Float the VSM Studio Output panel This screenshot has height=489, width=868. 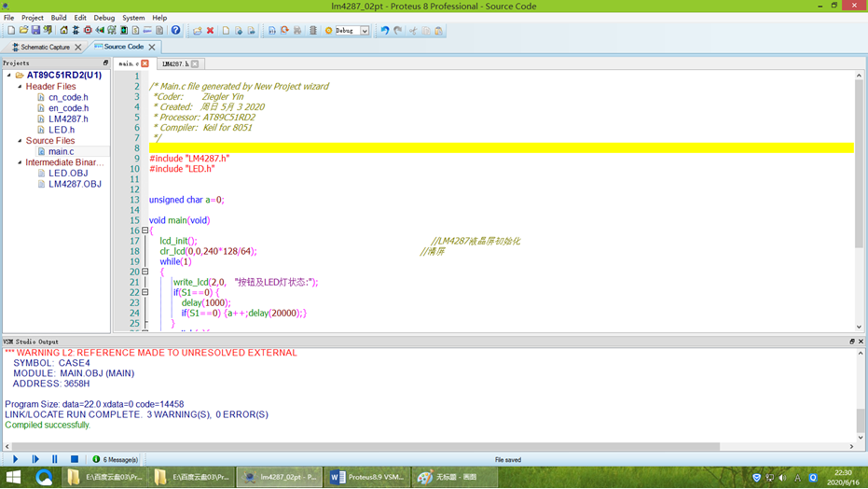pyautogui.click(x=852, y=342)
